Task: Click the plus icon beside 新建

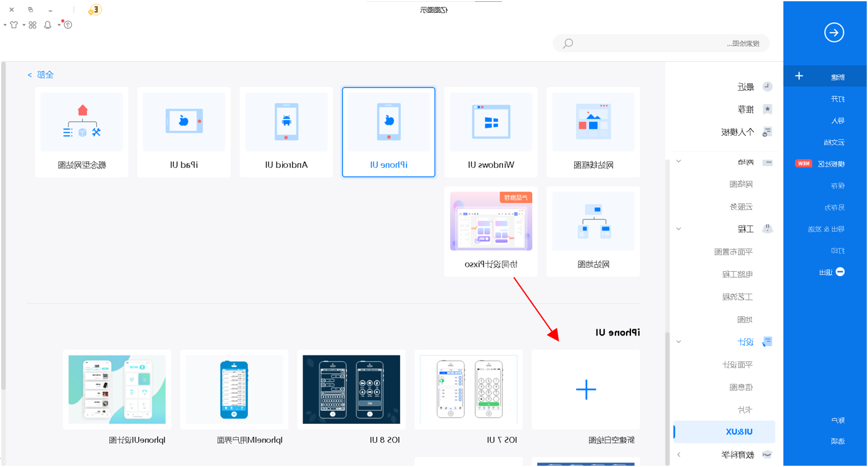Action: point(799,76)
